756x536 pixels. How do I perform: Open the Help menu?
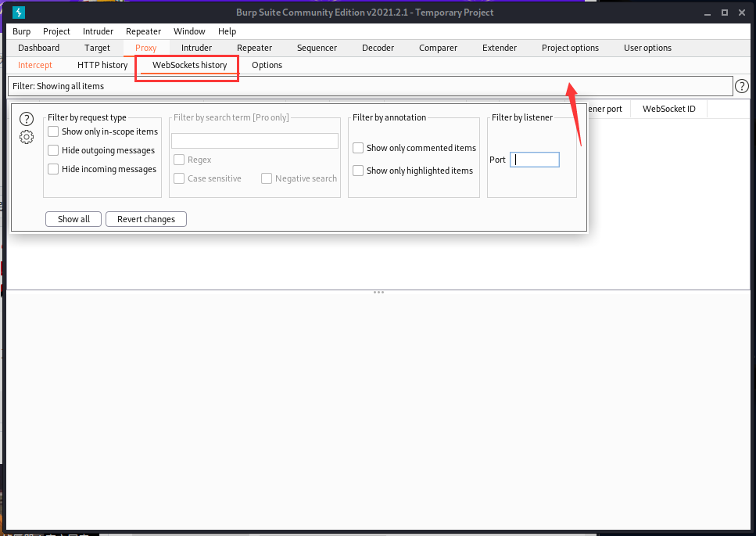click(x=227, y=31)
